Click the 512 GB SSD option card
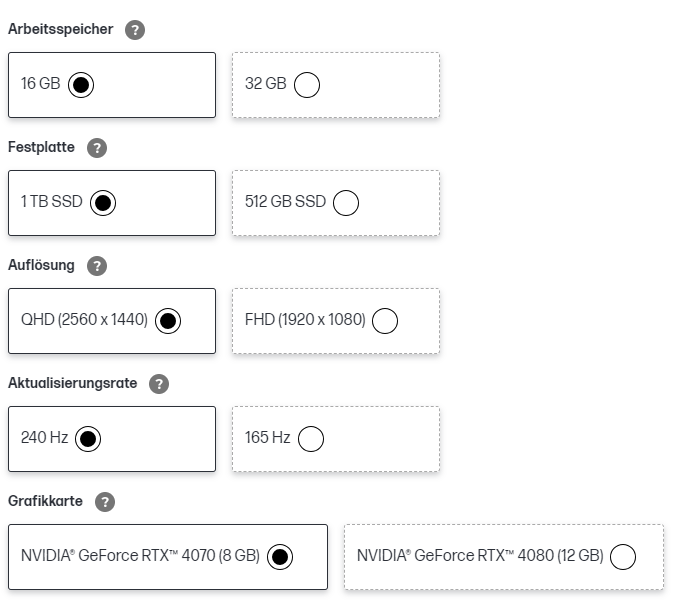 click(x=285, y=203)
